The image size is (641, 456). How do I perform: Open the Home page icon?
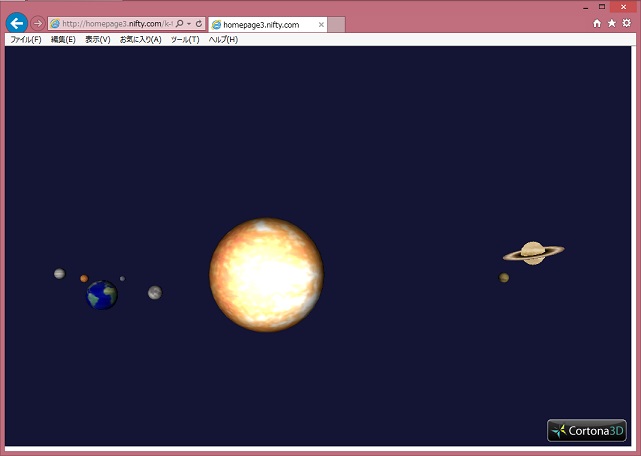coord(597,23)
